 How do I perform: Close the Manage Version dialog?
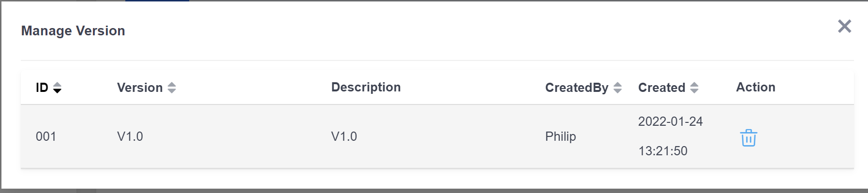(845, 26)
